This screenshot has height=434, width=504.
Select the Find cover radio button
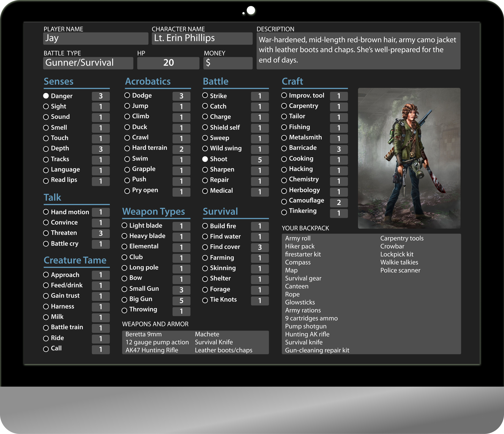click(x=205, y=247)
